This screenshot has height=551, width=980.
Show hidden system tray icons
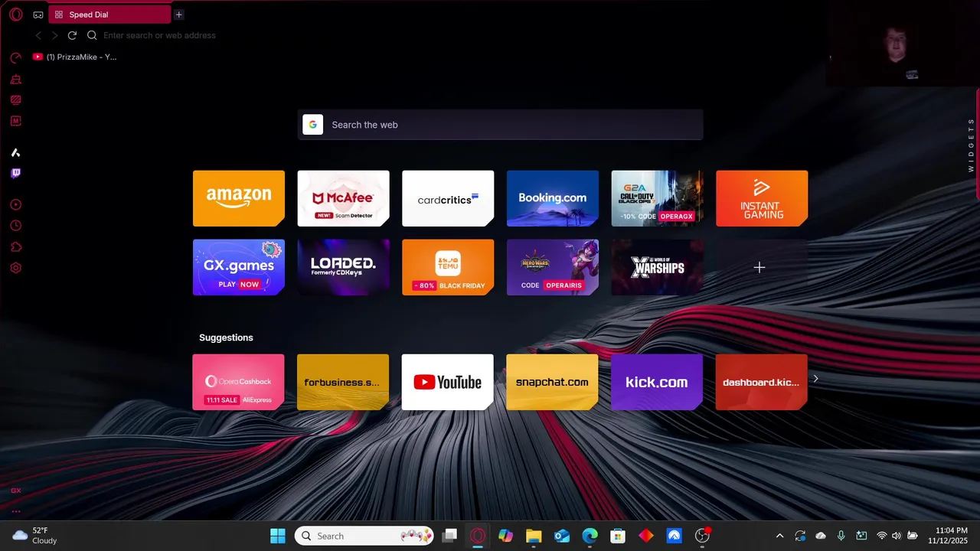(779, 536)
